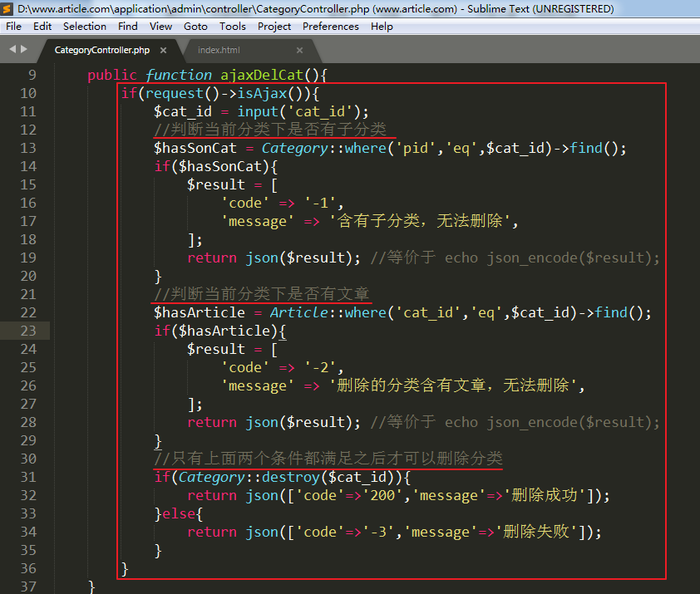Click Category class name on line 13
Viewport: 700px width, 594px height.
[294, 148]
